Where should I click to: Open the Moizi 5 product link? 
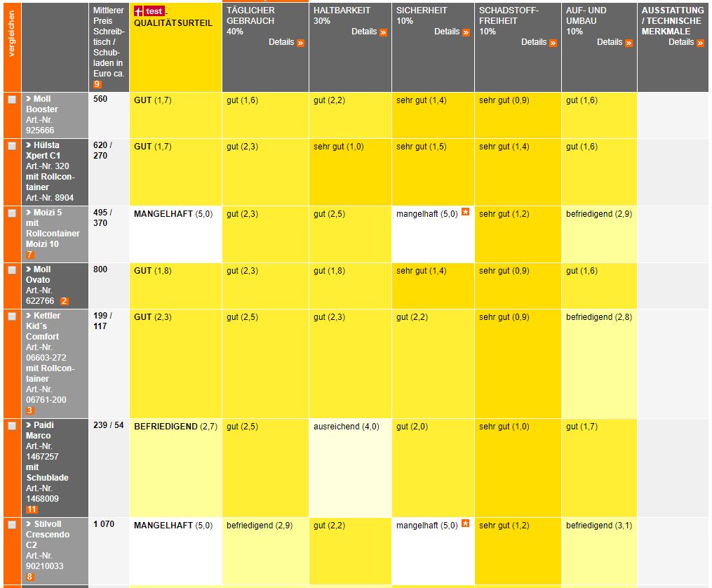tap(52, 228)
